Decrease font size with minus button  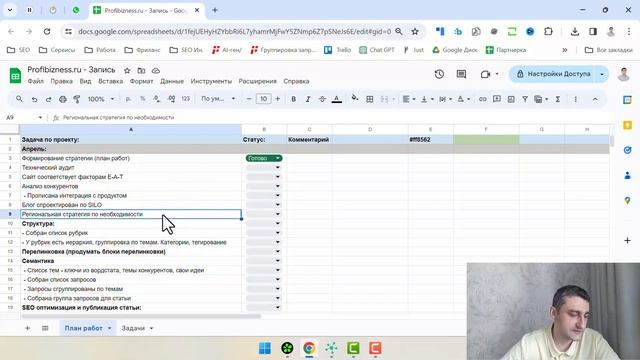coord(249,99)
